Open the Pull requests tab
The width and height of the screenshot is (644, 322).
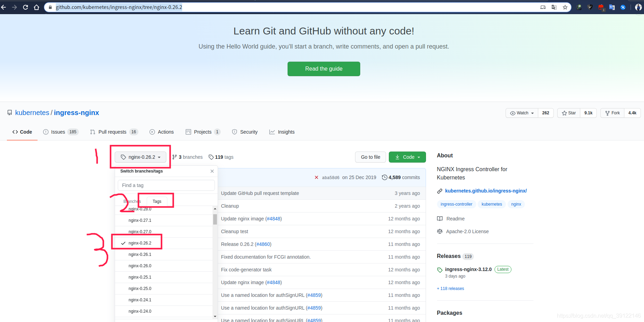(114, 132)
